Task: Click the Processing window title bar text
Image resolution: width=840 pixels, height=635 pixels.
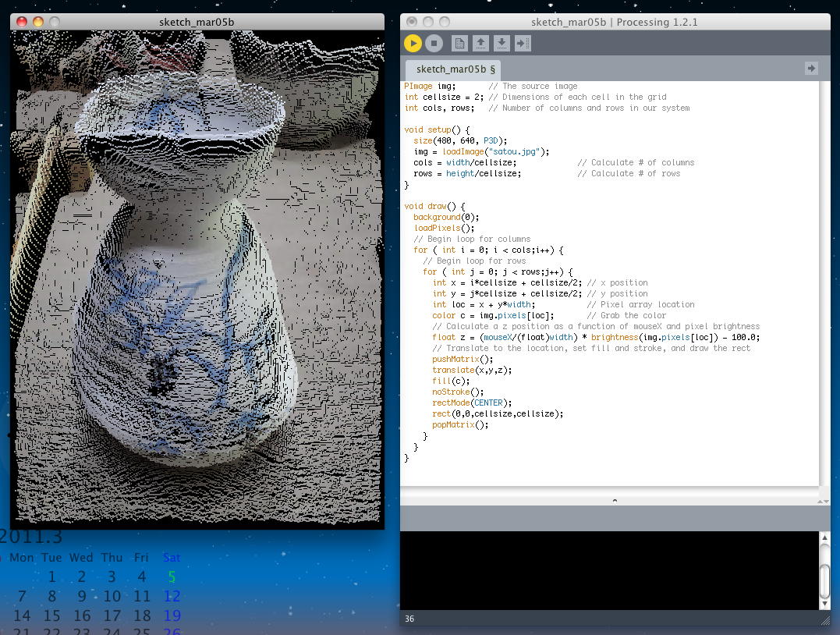Action: pyautogui.click(x=614, y=22)
